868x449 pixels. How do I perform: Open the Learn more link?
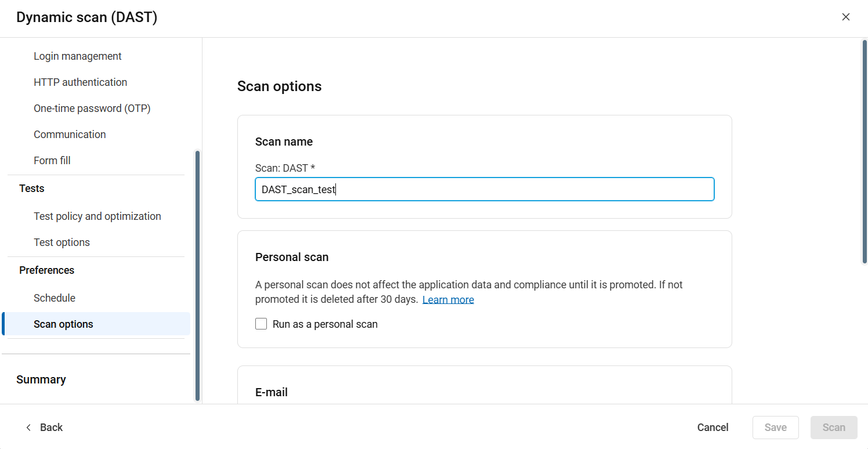point(448,299)
